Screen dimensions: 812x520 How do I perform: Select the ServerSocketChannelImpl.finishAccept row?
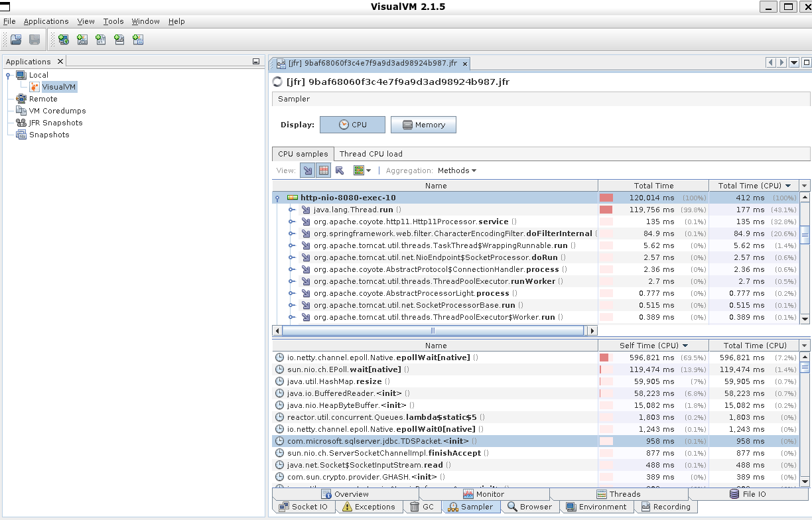536,453
